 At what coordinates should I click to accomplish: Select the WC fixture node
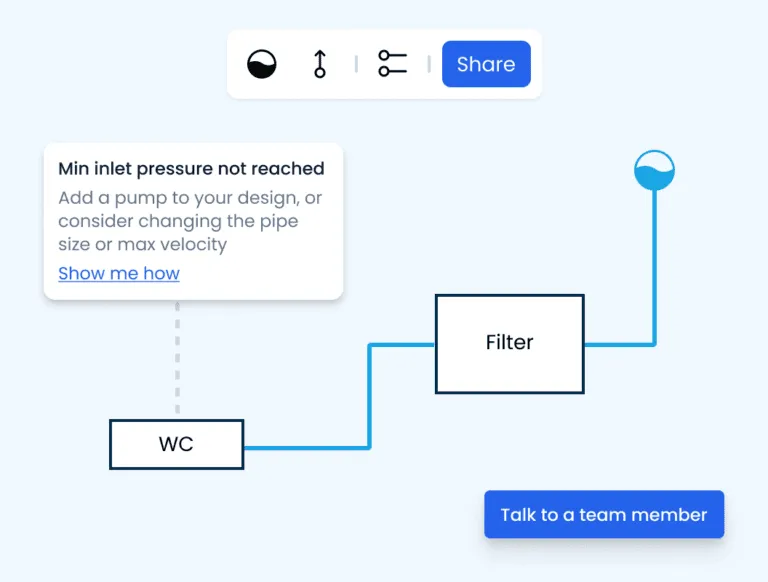(x=176, y=444)
